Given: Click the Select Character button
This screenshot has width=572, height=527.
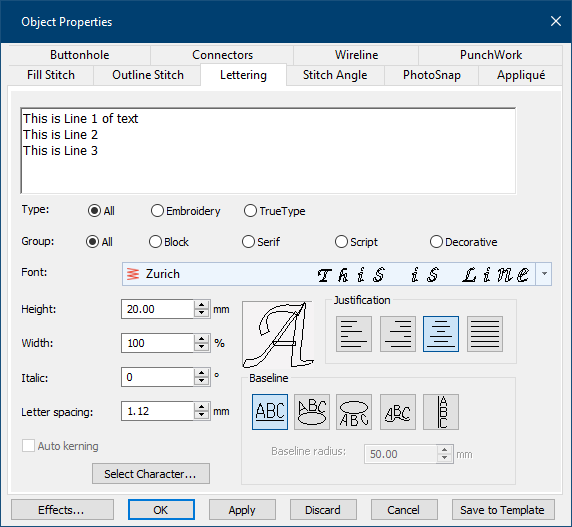Looking at the screenshot, I should 151,474.
